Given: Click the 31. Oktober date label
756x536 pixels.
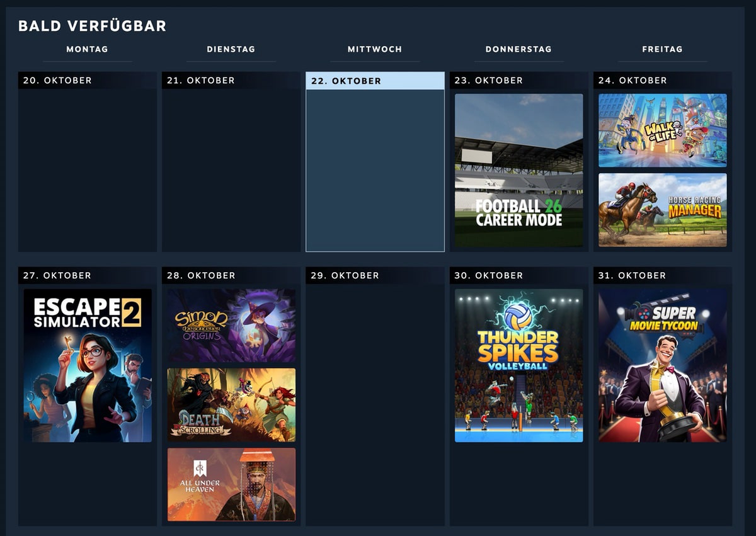Looking at the screenshot, I should pos(633,276).
